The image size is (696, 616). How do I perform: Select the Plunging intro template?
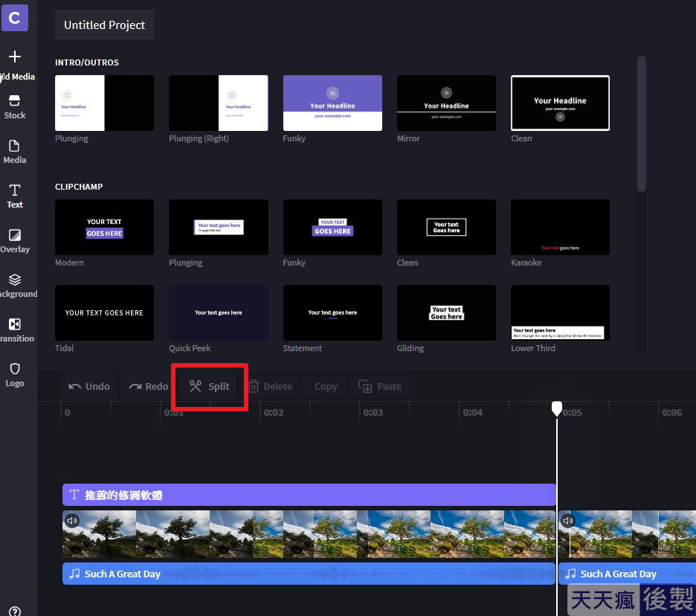(x=104, y=103)
